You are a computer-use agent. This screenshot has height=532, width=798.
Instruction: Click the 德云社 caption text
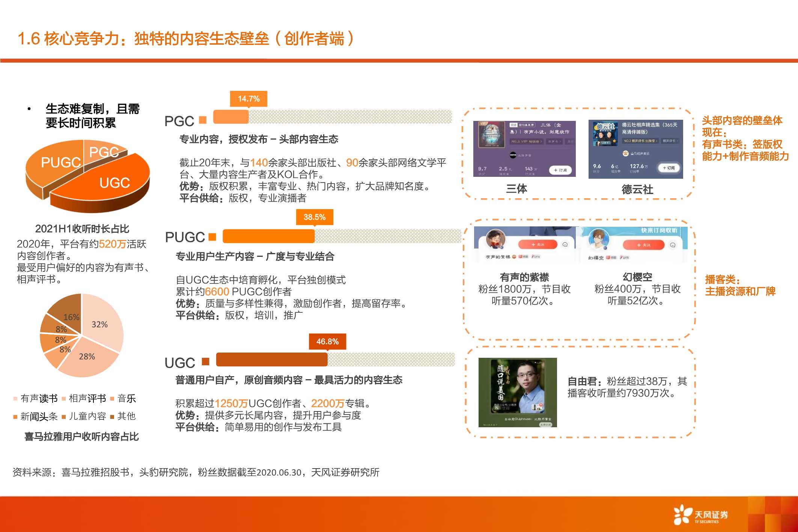(x=637, y=189)
